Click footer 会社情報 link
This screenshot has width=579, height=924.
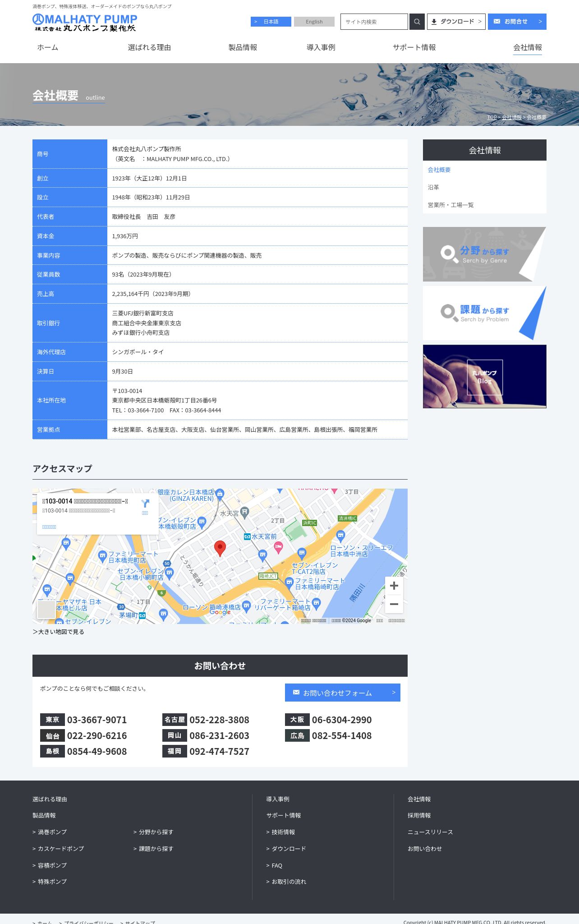(419, 799)
